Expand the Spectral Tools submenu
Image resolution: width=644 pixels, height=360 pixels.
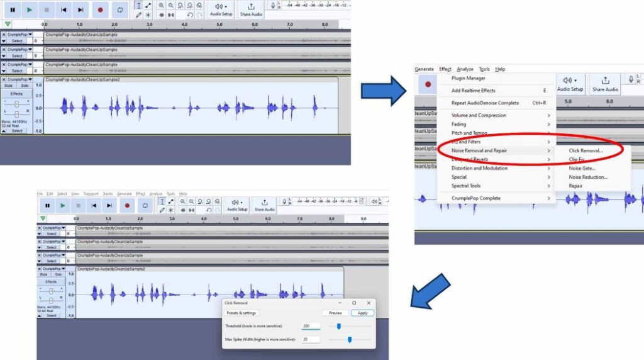(x=466, y=186)
